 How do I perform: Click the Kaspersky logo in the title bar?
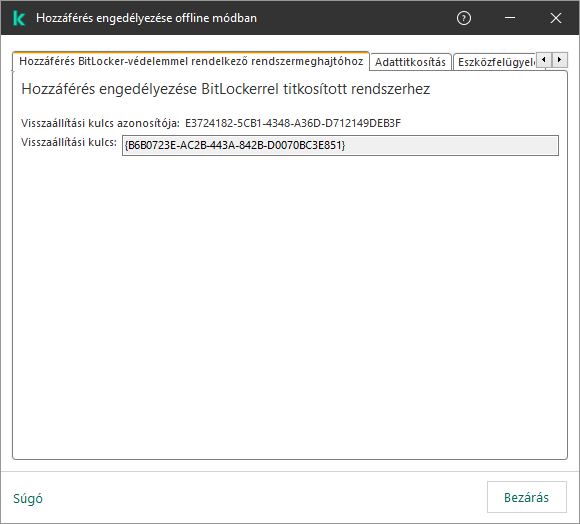pos(19,18)
